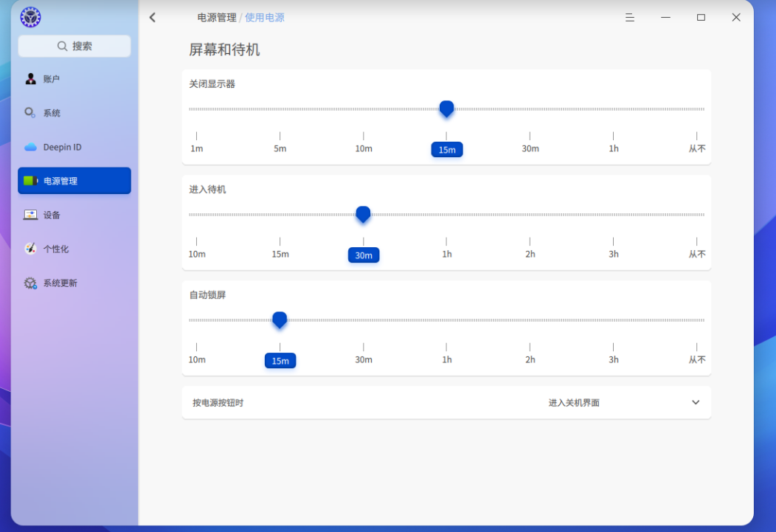Open 系统更新 sidebar entry
Image resolution: width=776 pixels, height=532 pixels.
[x=75, y=283]
